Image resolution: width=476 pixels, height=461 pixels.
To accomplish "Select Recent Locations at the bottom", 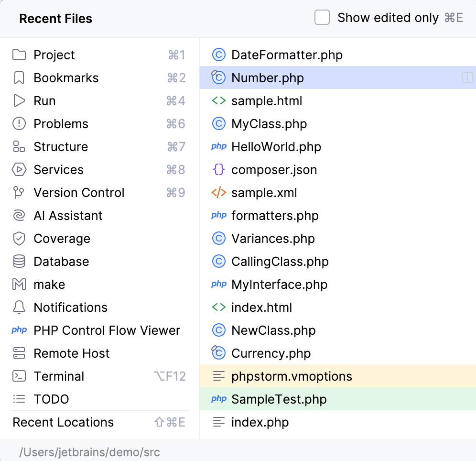I will click(63, 422).
